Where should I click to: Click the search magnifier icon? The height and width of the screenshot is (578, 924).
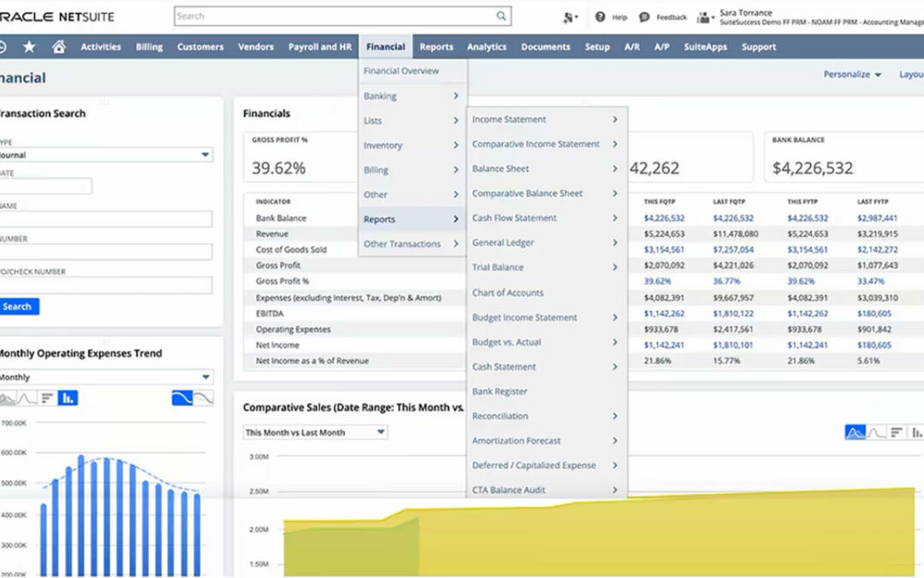tap(501, 16)
